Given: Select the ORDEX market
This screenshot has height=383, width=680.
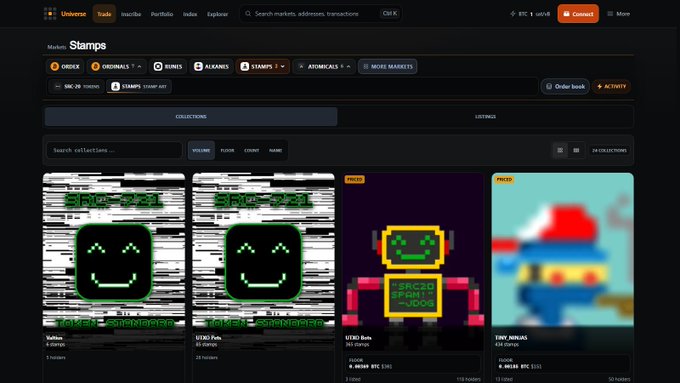Looking at the screenshot, I should [x=65, y=66].
